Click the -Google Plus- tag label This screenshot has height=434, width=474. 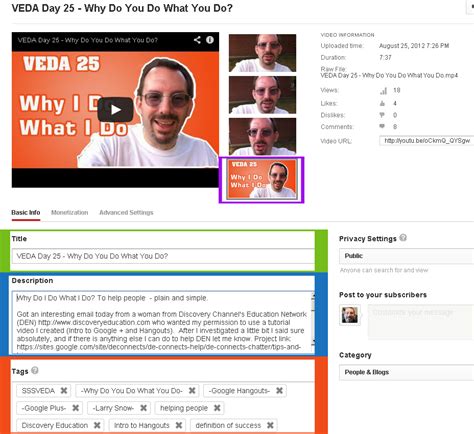tap(44, 408)
